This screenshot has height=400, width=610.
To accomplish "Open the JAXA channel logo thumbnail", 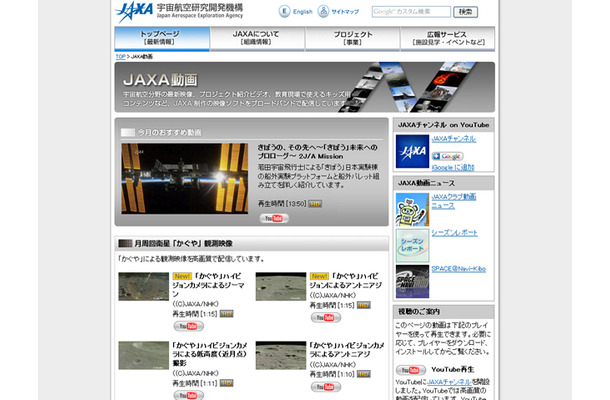I will tap(412, 151).
